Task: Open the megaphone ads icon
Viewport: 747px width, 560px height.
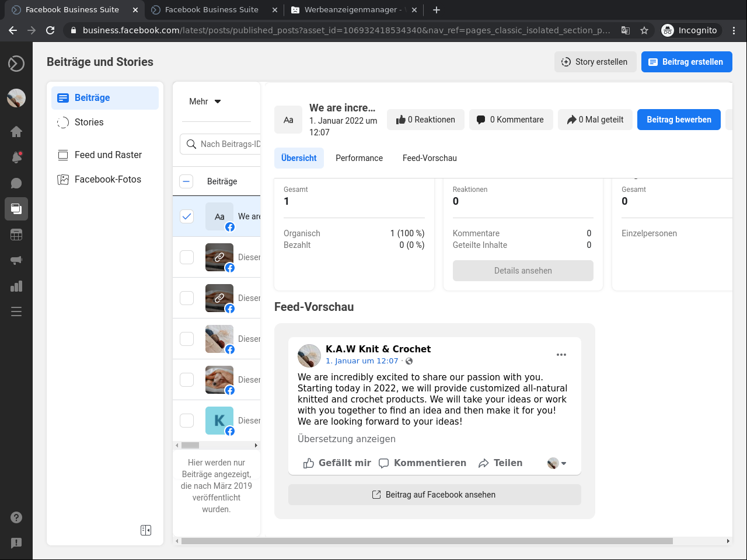Action: click(16, 260)
